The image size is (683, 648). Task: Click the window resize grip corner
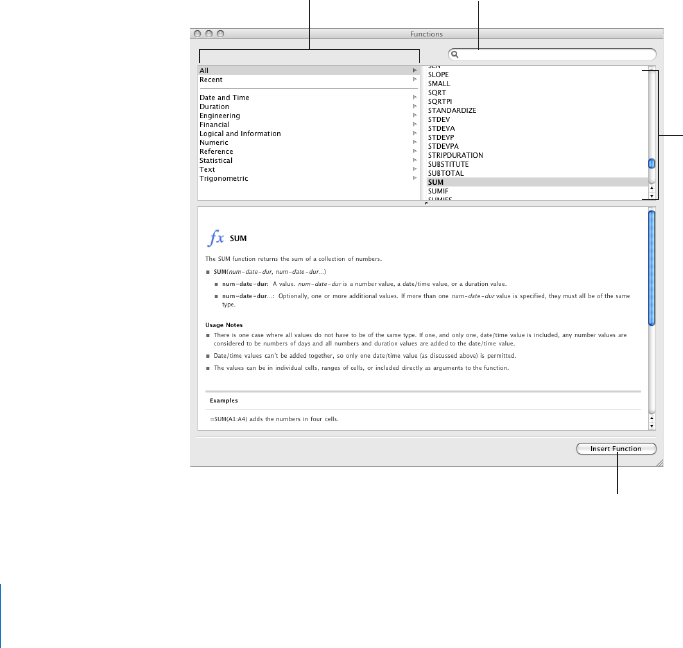pyautogui.click(x=659, y=463)
